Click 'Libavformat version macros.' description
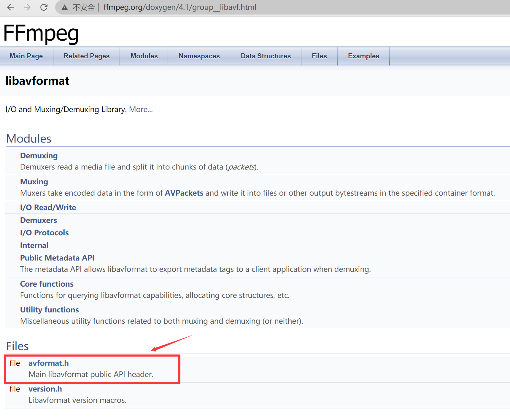The image size is (510, 420). point(77,400)
